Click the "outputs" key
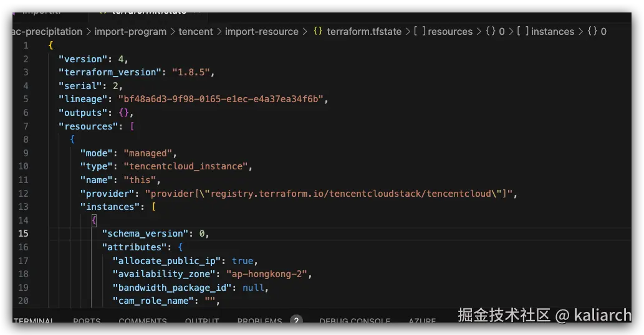This screenshot has height=335, width=644. tap(83, 112)
